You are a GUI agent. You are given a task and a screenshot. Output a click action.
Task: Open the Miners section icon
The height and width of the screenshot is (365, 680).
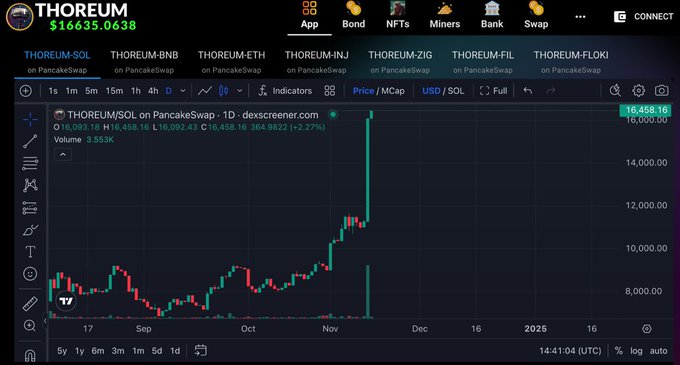pyautogui.click(x=445, y=8)
